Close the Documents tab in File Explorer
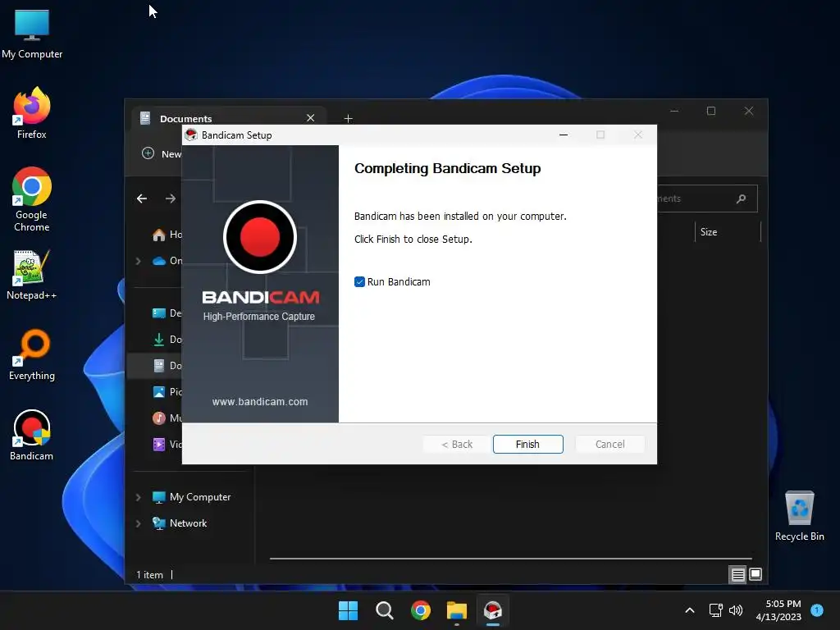840x630 pixels. coord(310,118)
